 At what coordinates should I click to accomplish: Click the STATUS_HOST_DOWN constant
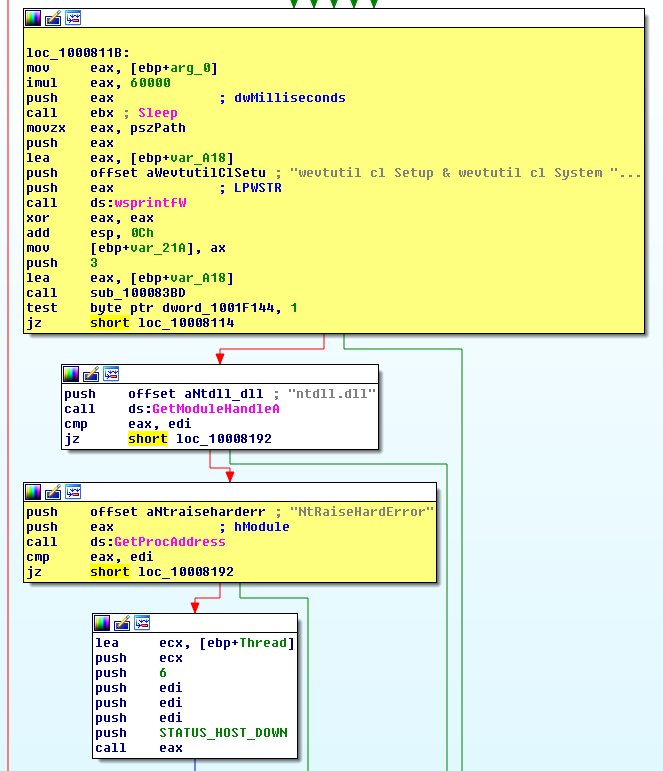[223, 733]
